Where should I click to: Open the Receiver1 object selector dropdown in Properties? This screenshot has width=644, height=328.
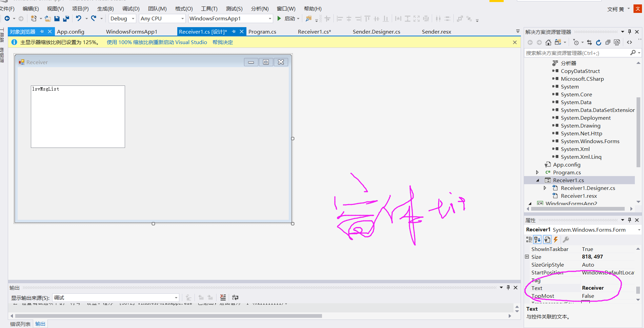coord(639,230)
